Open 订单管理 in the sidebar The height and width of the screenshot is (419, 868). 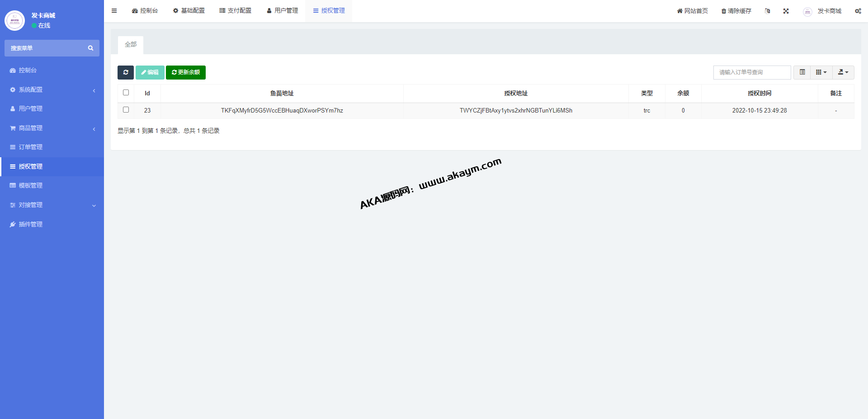pyautogui.click(x=31, y=147)
